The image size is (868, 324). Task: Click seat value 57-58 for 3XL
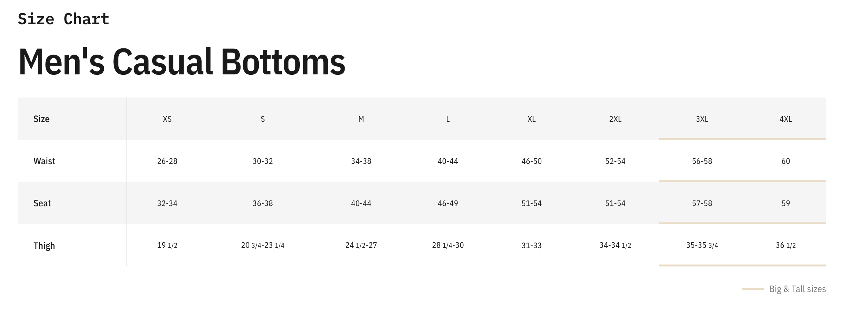click(702, 203)
